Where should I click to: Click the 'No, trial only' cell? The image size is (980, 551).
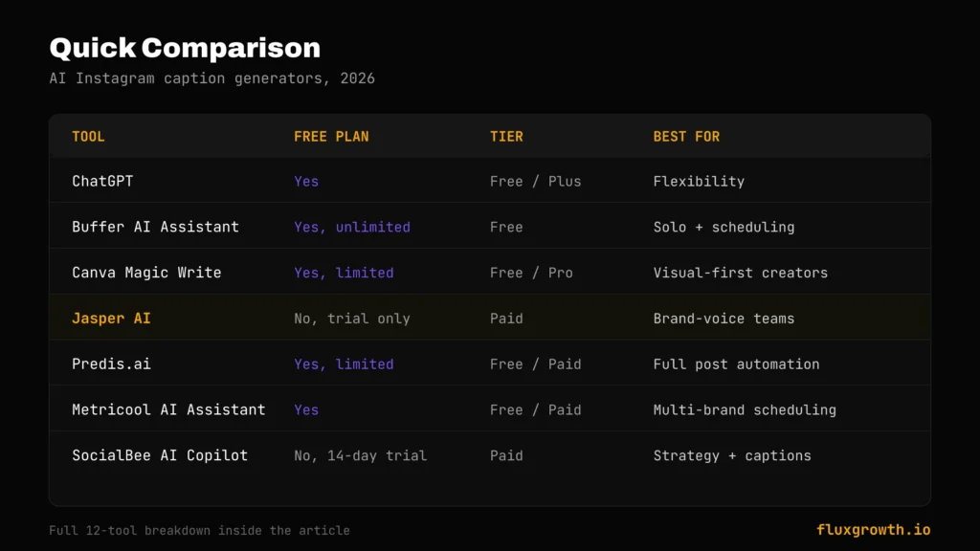pyautogui.click(x=352, y=319)
